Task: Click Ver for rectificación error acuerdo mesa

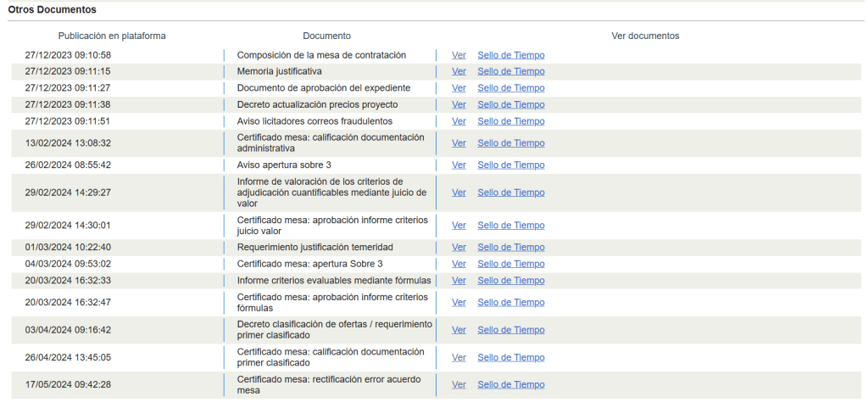Action: click(x=459, y=385)
